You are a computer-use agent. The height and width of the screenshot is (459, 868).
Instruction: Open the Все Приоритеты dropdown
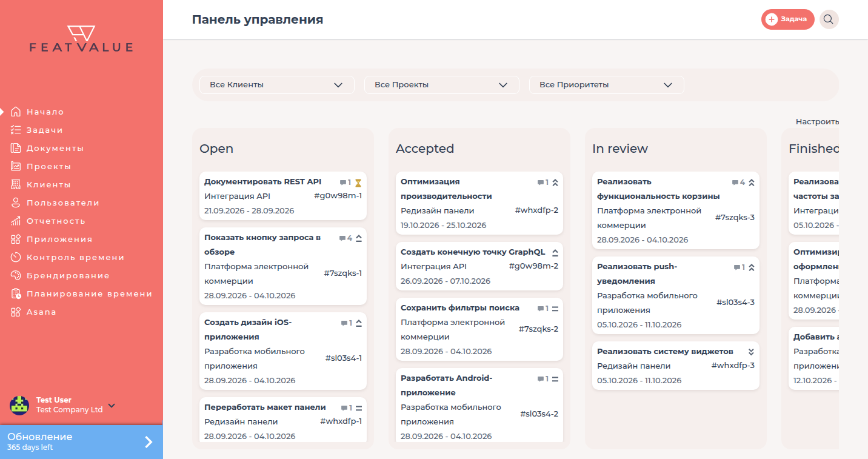[x=606, y=85]
